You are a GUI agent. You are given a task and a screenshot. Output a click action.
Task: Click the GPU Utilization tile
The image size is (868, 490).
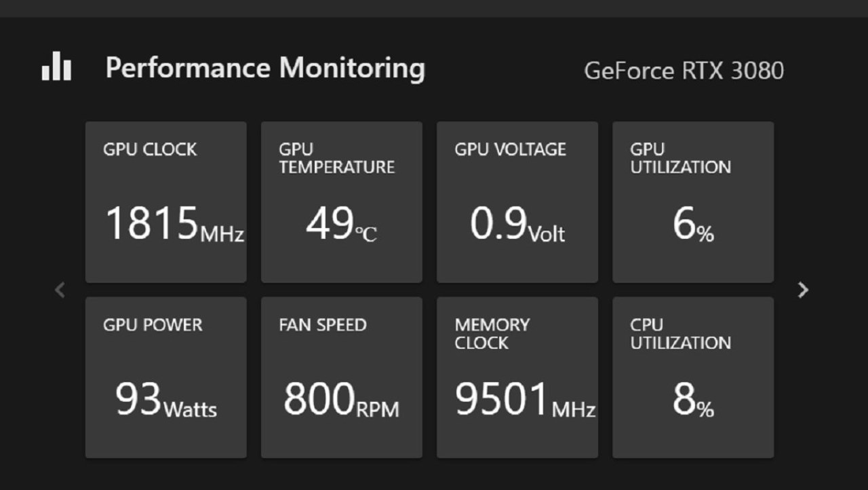click(x=693, y=202)
